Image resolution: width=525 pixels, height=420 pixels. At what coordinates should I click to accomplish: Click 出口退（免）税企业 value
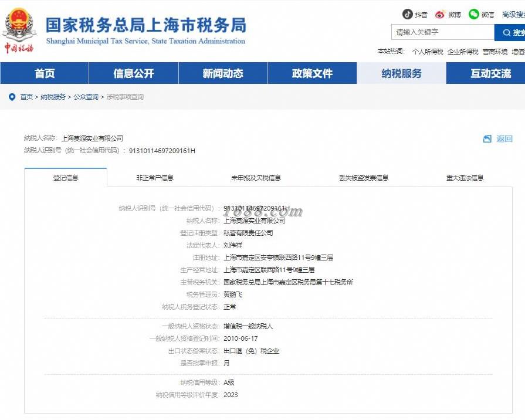[x=251, y=351]
